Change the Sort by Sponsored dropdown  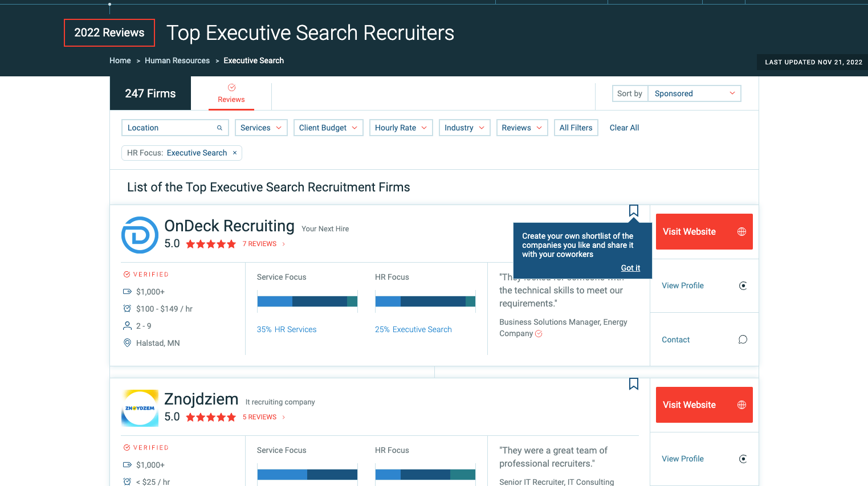coord(694,93)
